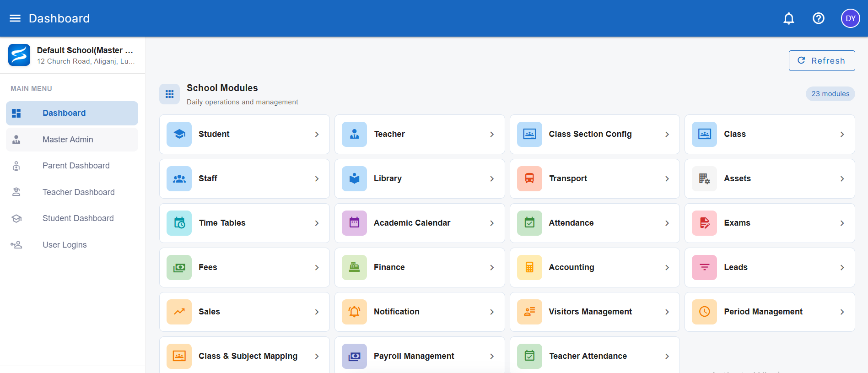Expand the Finance module chevron arrow
868x373 pixels.
(x=492, y=267)
